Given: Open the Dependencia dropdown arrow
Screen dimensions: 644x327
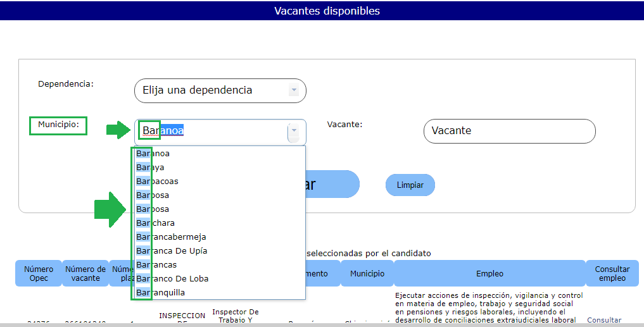Looking at the screenshot, I should (293, 90).
